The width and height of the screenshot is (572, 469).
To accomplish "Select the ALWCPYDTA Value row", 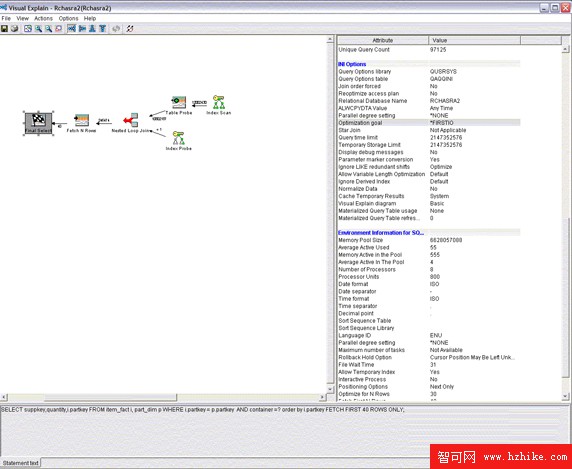I will coord(429,108).
